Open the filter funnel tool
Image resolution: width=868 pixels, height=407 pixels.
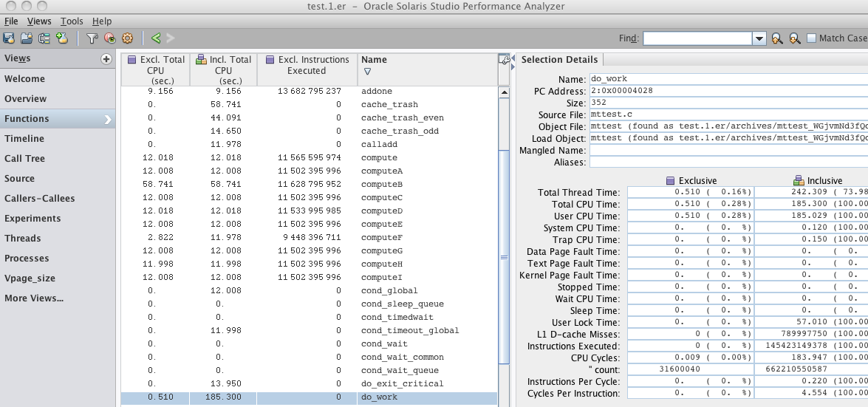tap(92, 38)
